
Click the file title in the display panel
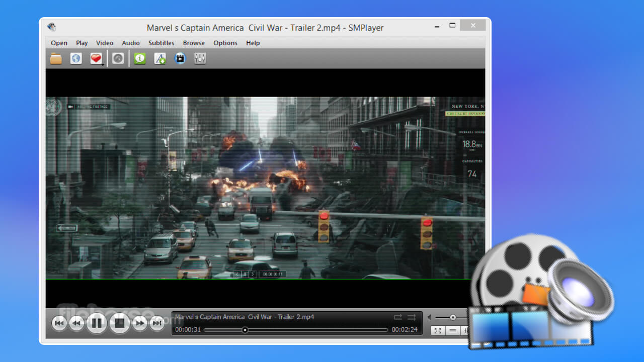pos(245,317)
